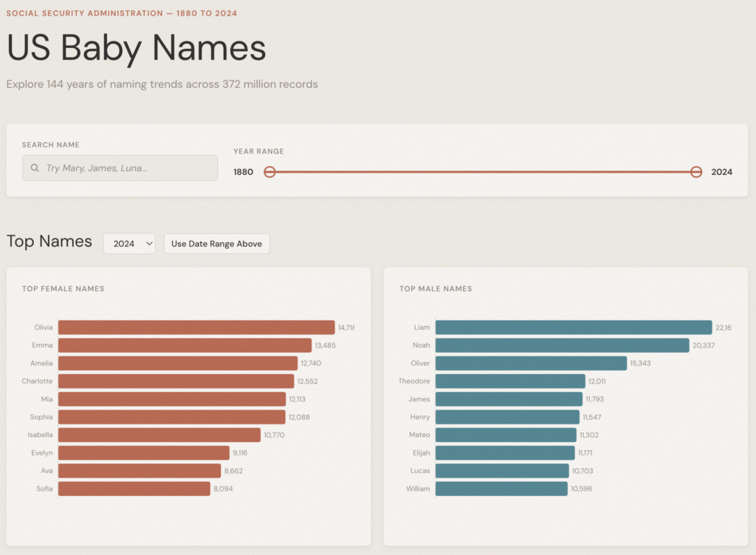Select the Isabella bar
756x555 pixels.
159,435
